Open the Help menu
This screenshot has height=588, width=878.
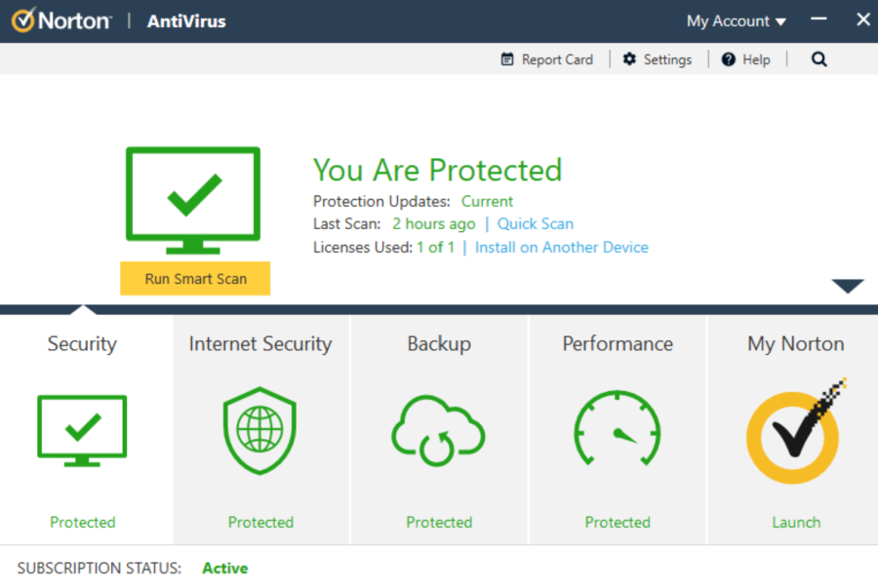(746, 59)
